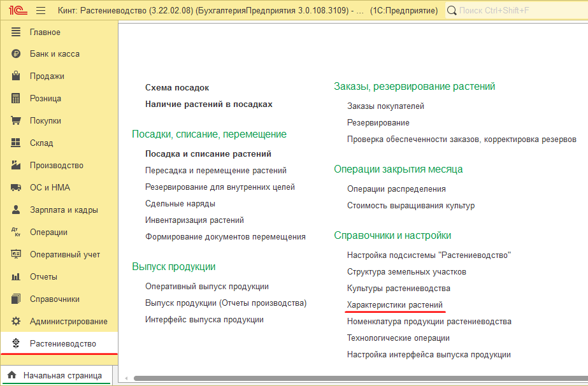Click the 1C logo icon
The image size is (588, 386).
tap(15, 11)
